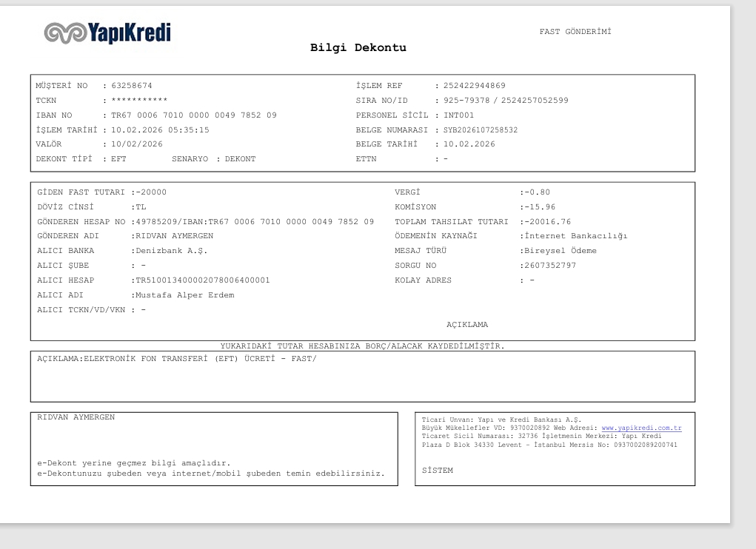Click the SİSTEM label in the footer box
Viewport: 756px width, 549px height.
438,470
